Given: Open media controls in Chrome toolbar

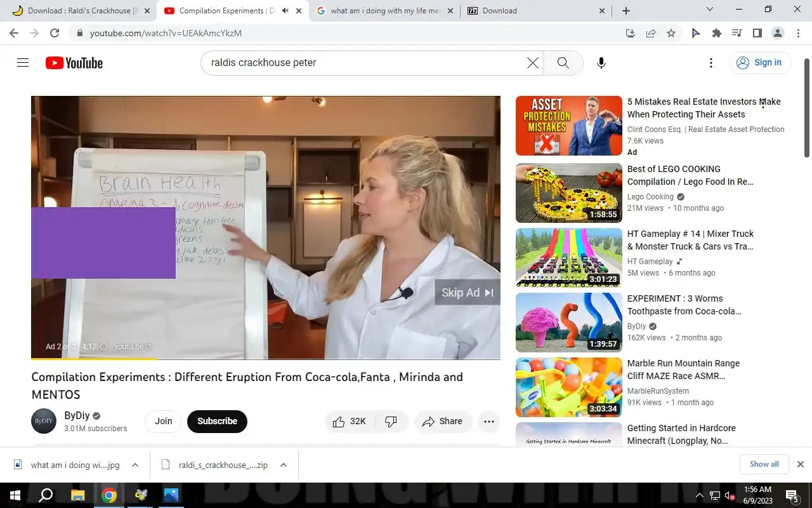Looking at the screenshot, I should click(737, 33).
